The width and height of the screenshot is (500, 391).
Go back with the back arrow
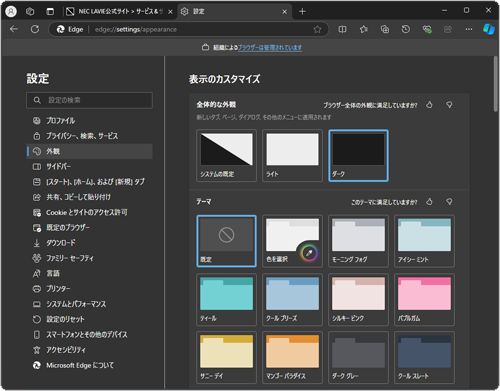pyautogui.click(x=14, y=29)
